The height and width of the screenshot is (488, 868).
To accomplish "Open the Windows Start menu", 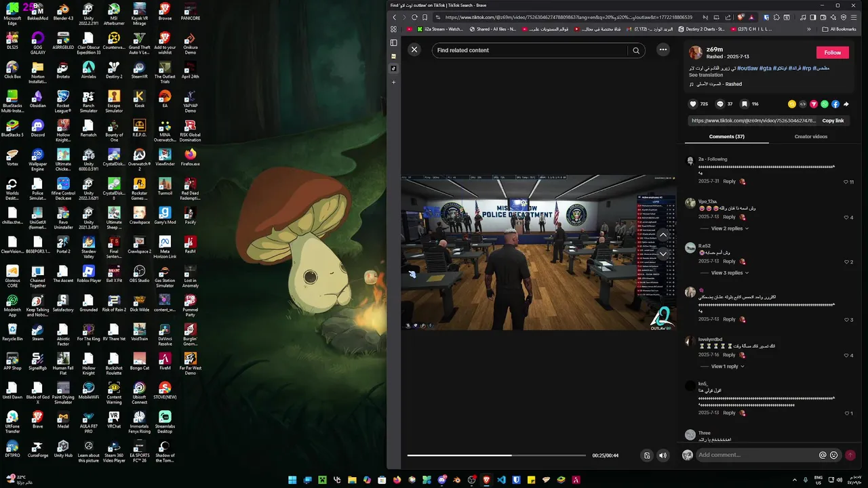I will click(292, 480).
